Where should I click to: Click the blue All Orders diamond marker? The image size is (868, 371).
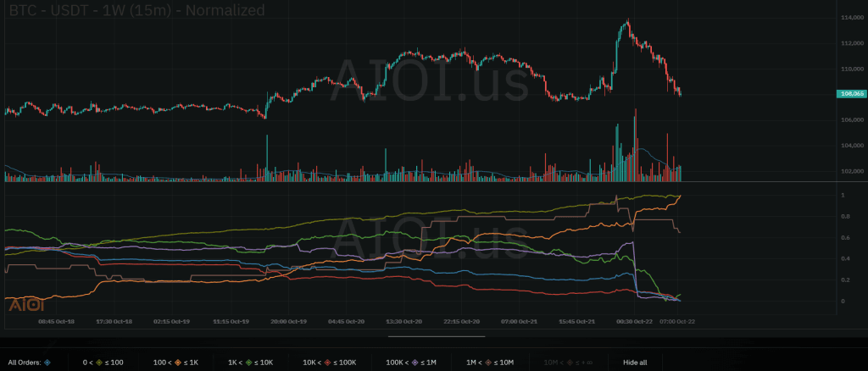(47, 363)
